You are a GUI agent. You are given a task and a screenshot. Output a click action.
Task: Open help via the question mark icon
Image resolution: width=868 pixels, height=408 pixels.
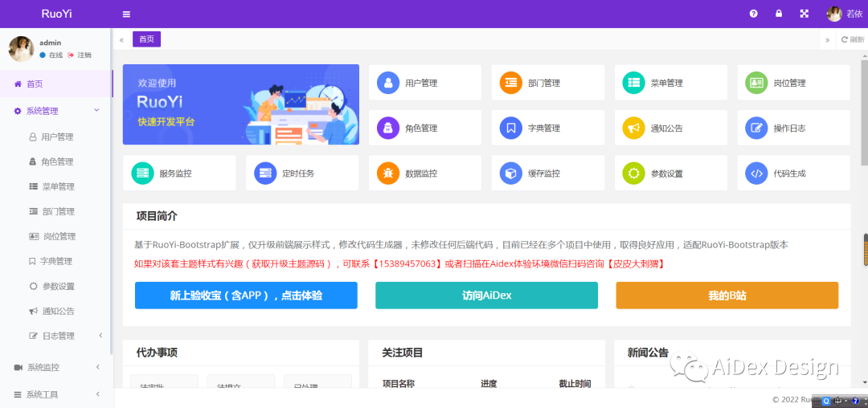(x=753, y=14)
